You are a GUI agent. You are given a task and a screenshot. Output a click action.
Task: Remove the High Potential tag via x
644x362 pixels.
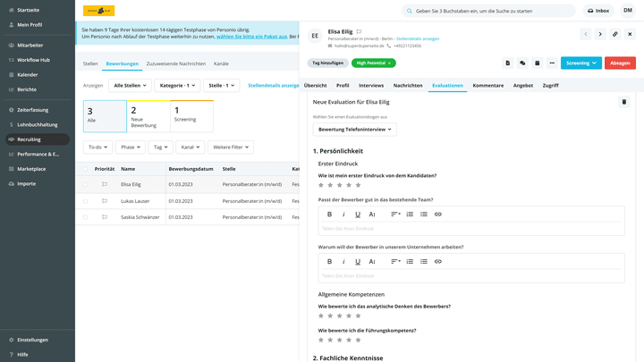tap(389, 63)
